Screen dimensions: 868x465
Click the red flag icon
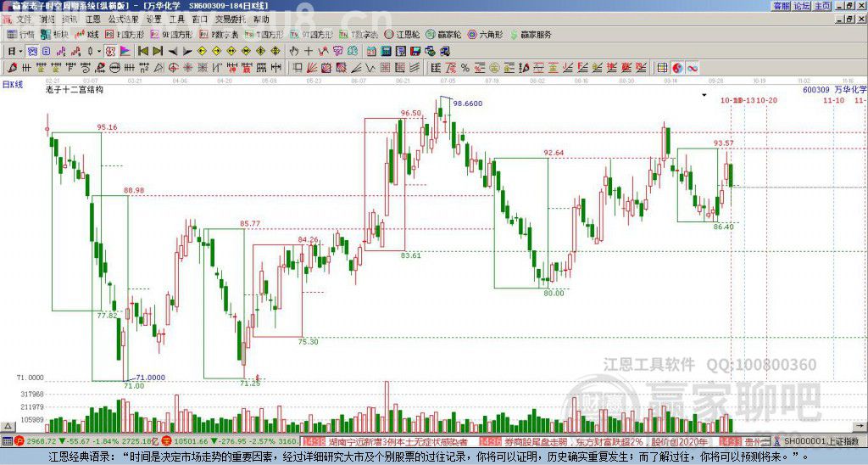click(125, 52)
